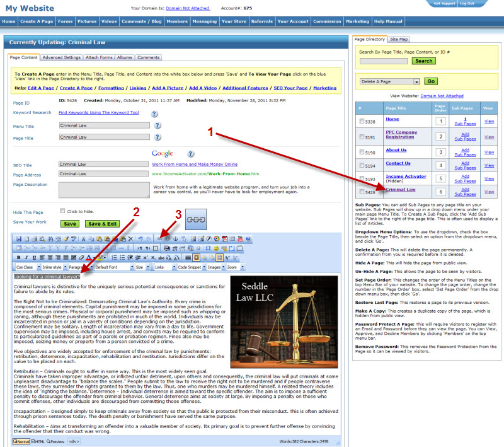Open the Your Store menu

234,21
